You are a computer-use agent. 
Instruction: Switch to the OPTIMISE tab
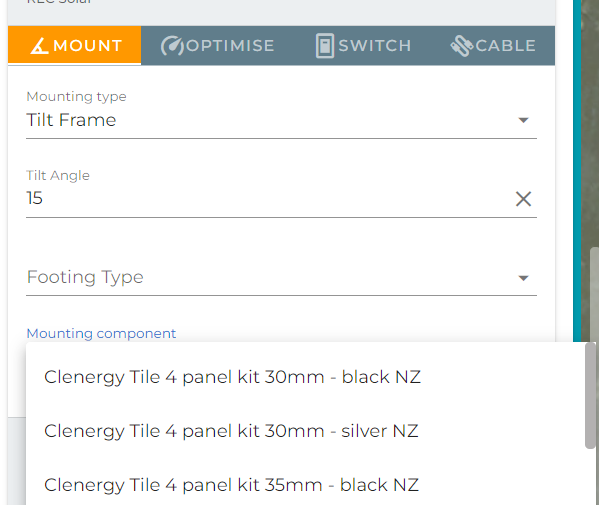point(218,46)
